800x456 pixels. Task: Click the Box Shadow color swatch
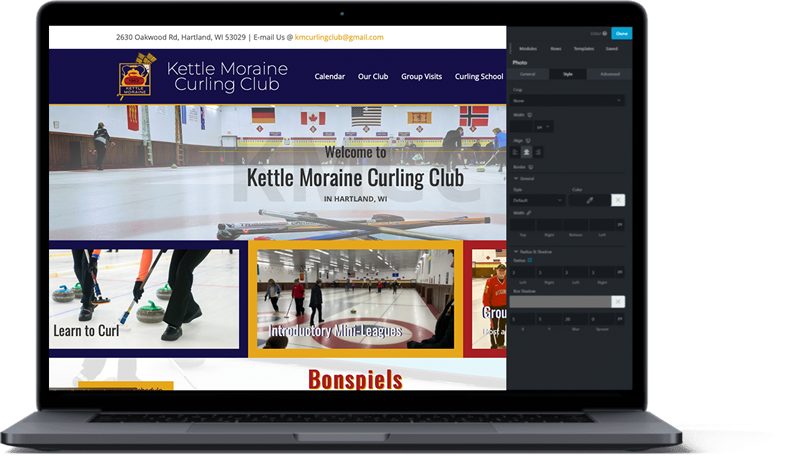(560, 301)
